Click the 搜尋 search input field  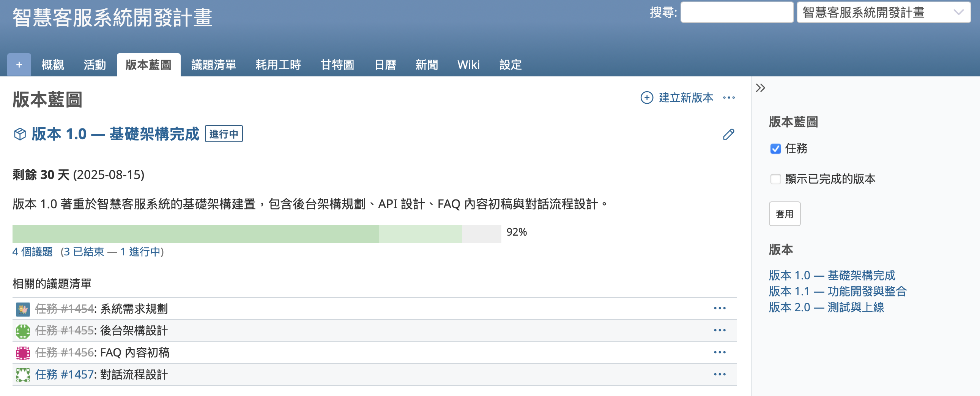pyautogui.click(x=737, y=12)
